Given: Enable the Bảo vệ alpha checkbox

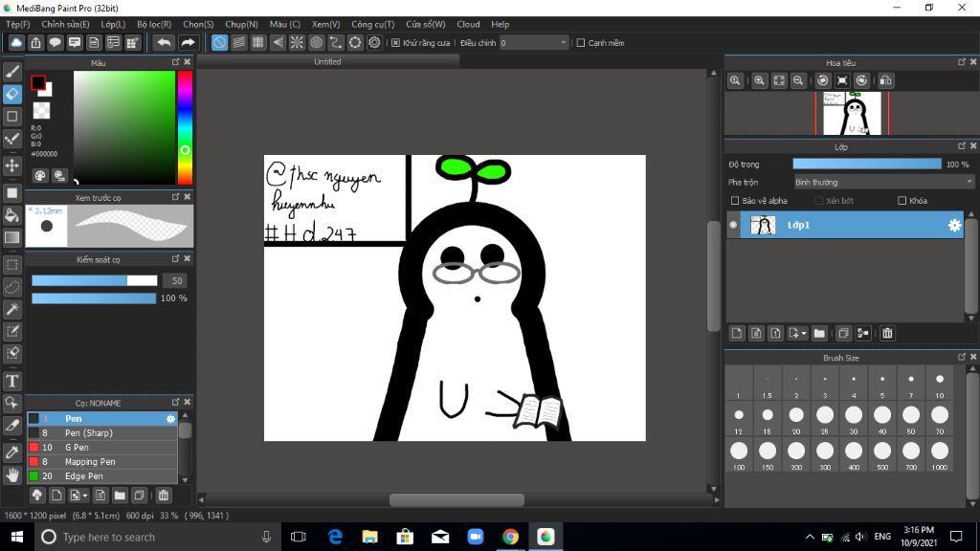Looking at the screenshot, I should tap(735, 201).
